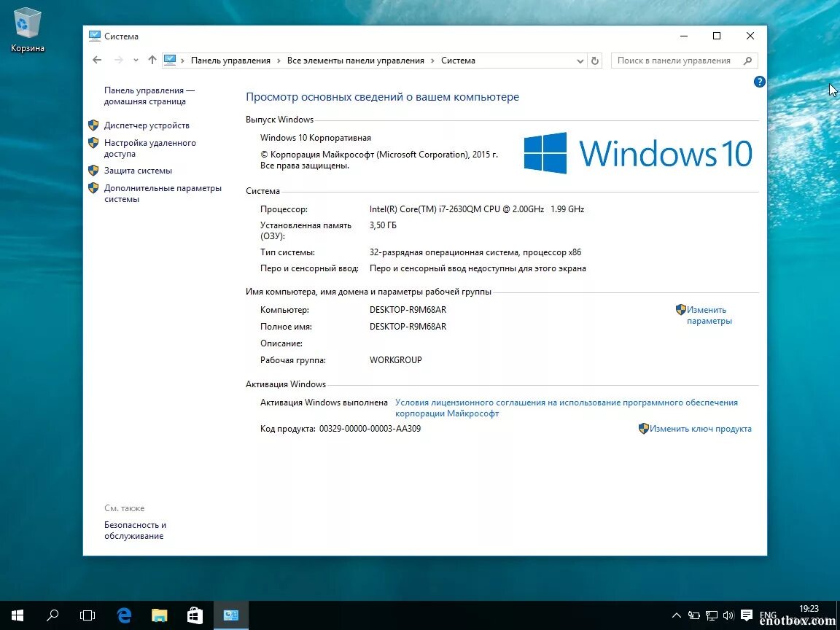This screenshot has height=630, width=840.
Task: Click the clock showing 19:23
Action: 809,609
